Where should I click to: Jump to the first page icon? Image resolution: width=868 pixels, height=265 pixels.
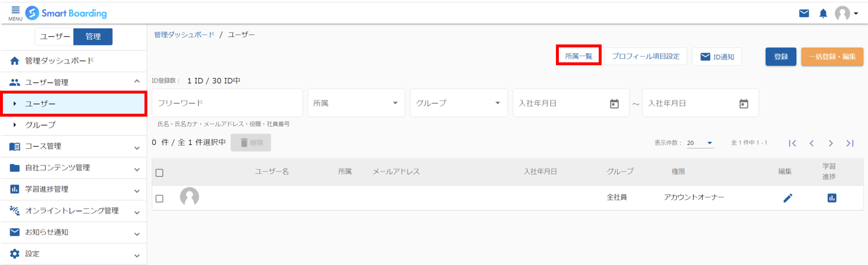click(793, 143)
